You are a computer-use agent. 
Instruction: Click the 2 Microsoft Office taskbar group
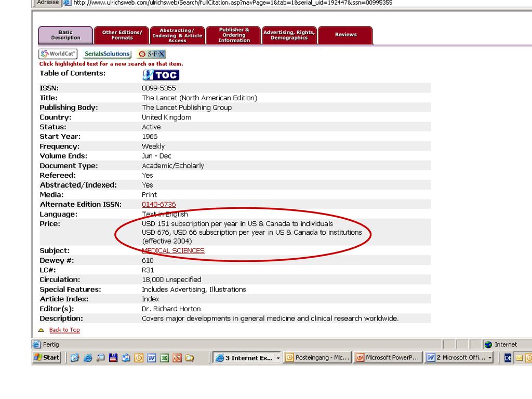459,357
